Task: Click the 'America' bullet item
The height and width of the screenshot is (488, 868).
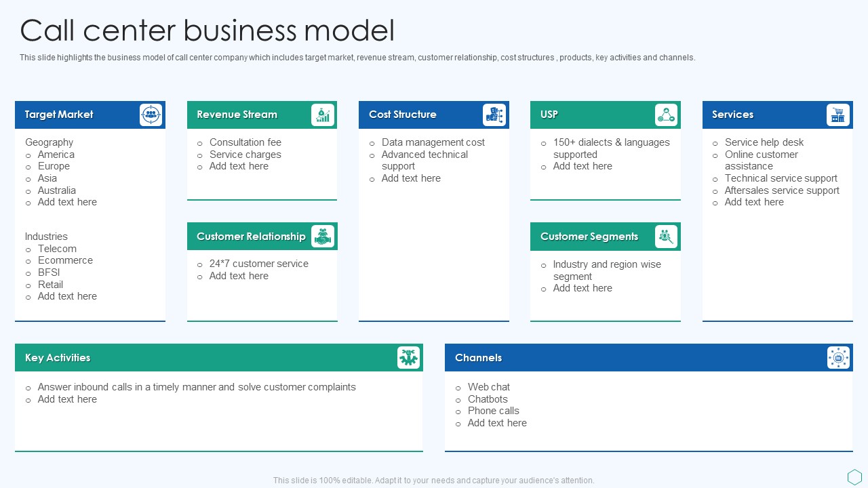Action: pos(56,155)
